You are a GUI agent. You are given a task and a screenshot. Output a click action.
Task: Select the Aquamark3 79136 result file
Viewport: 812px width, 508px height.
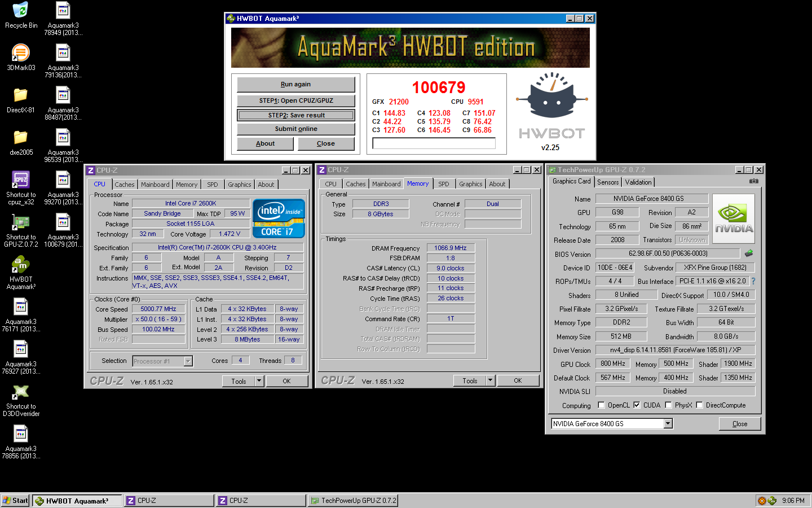click(63, 62)
